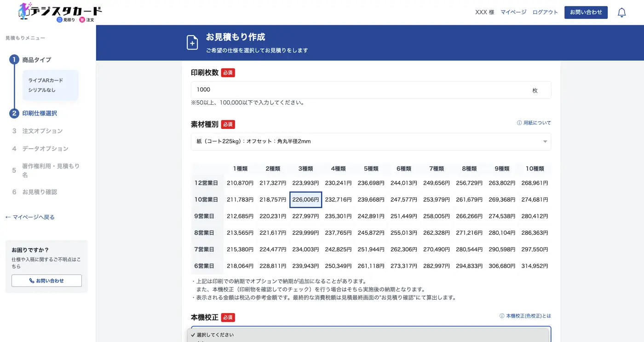This screenshot has height=342, width=644.
Task: Select price 255,013円 cell
Action: (x=403, y=233)
